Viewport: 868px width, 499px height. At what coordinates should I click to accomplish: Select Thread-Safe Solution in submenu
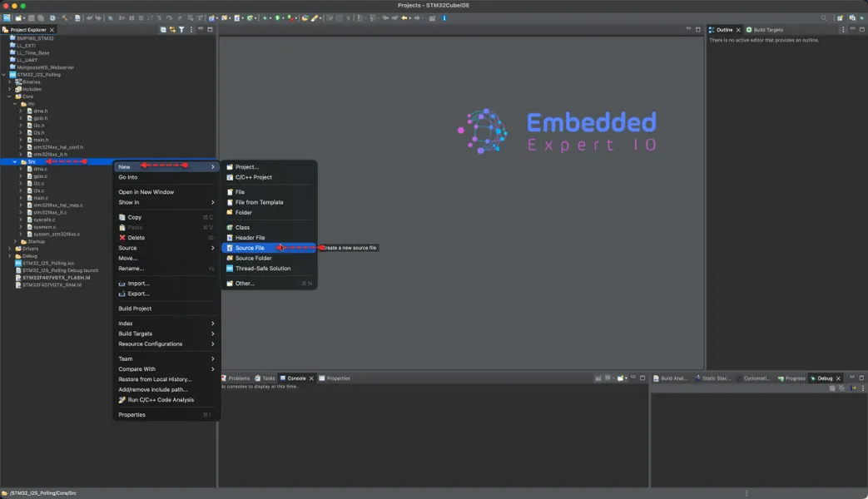pos(269,269)
